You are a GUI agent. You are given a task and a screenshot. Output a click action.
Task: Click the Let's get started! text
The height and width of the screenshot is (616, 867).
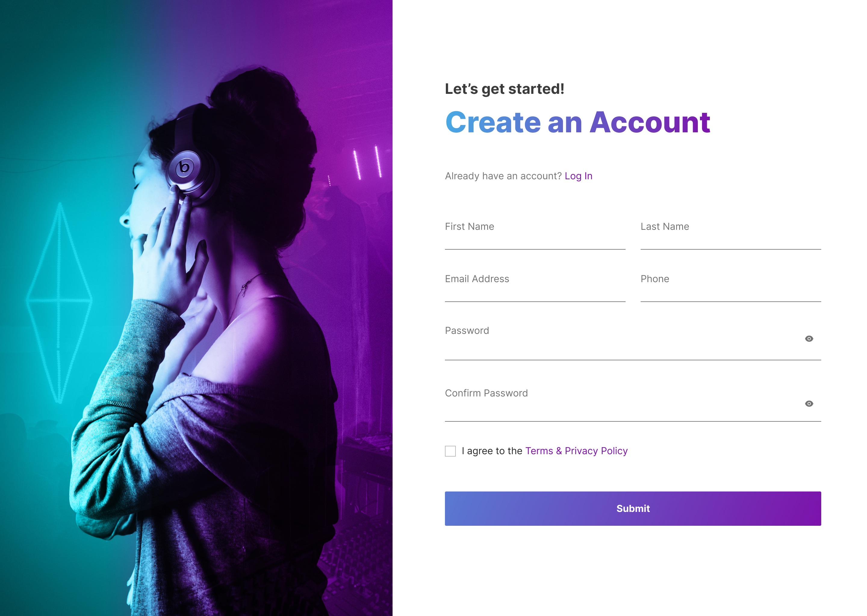click(505, 89)
